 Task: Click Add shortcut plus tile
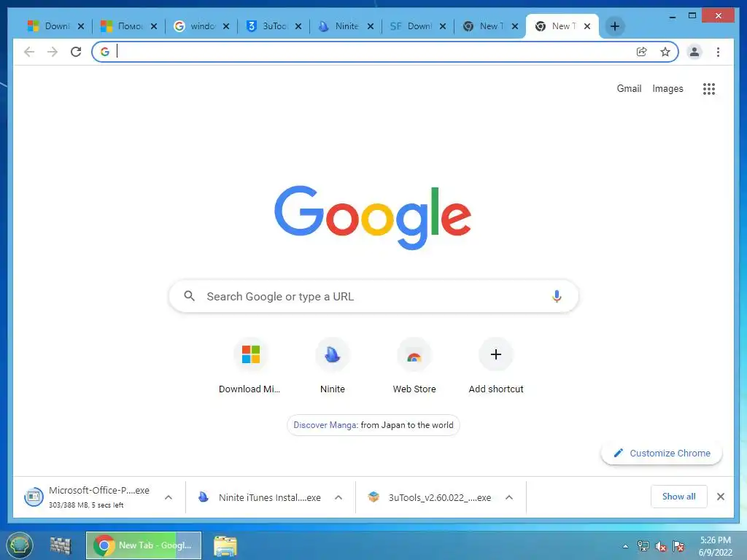coord(496,366)
